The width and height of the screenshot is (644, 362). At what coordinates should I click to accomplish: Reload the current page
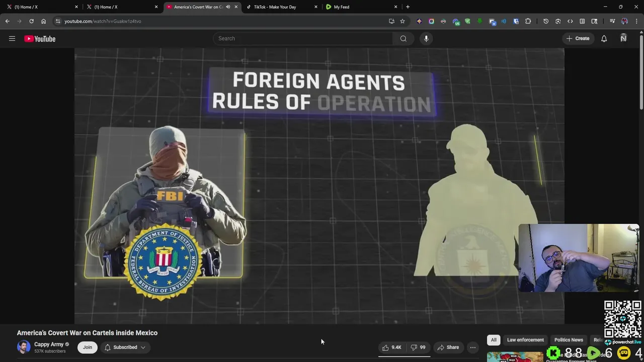31,21
